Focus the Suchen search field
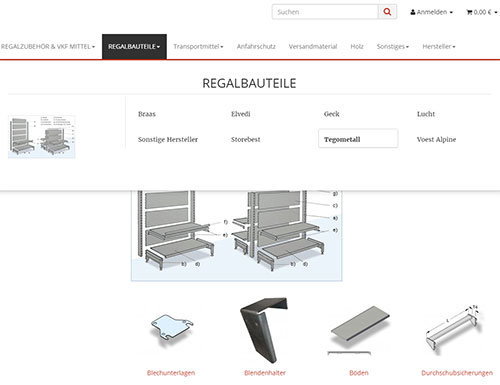Image resolution: width=500 pixels, height=385 pixels. click(x=325, y=12)
